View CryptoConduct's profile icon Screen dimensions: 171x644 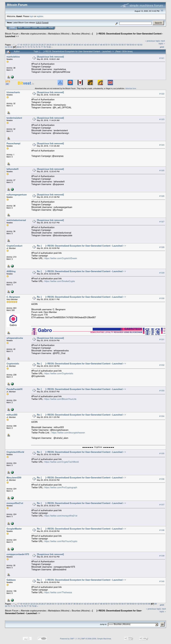9,266
